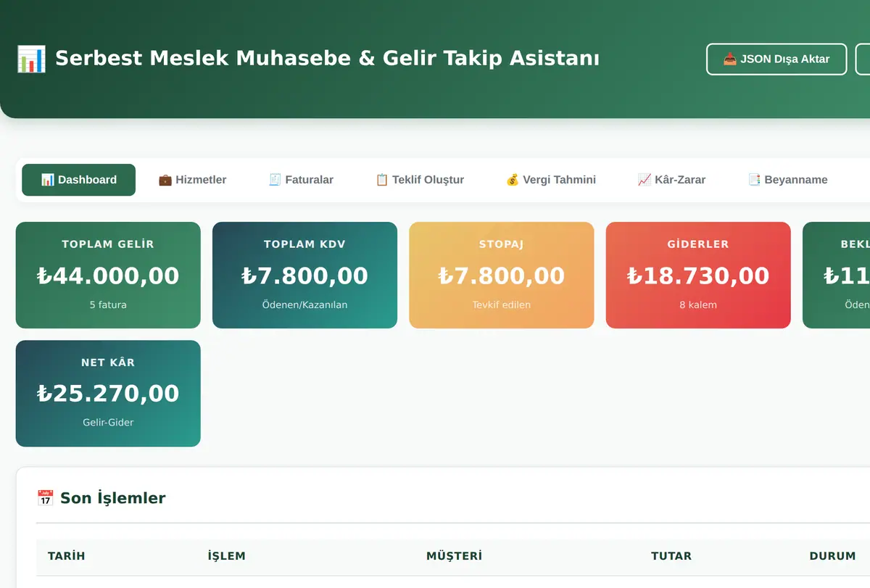Open the Kâr-Zarar tab
This screenshot has width=870, height=588.
pyautogui.click(x=671, y=180)
